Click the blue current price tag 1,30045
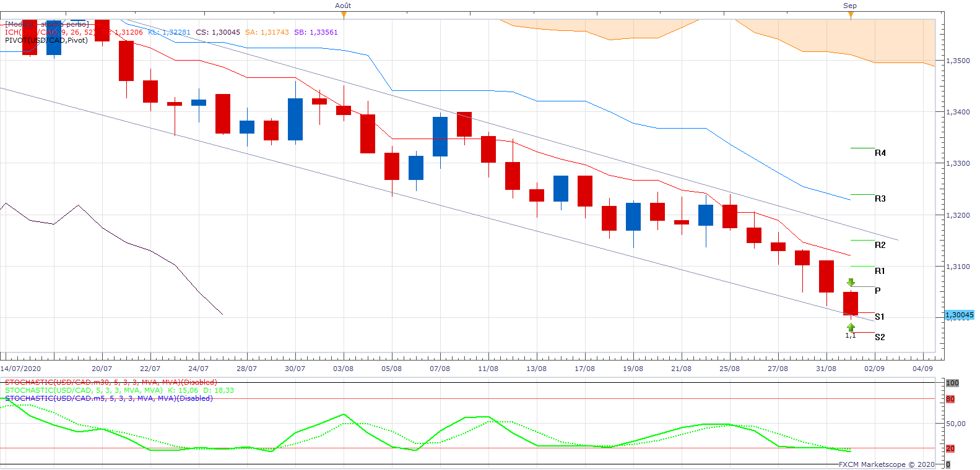Screen dimensions: 980x470 [959, 315]
